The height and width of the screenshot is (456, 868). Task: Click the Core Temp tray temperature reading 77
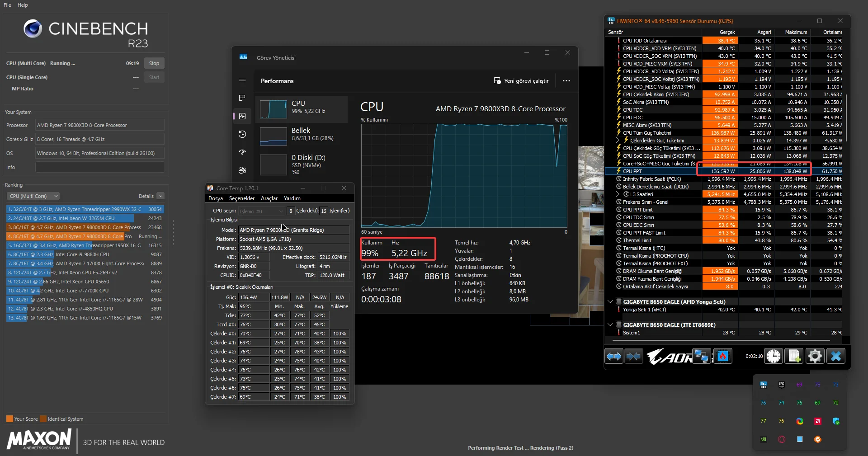(x=764, y=421)
